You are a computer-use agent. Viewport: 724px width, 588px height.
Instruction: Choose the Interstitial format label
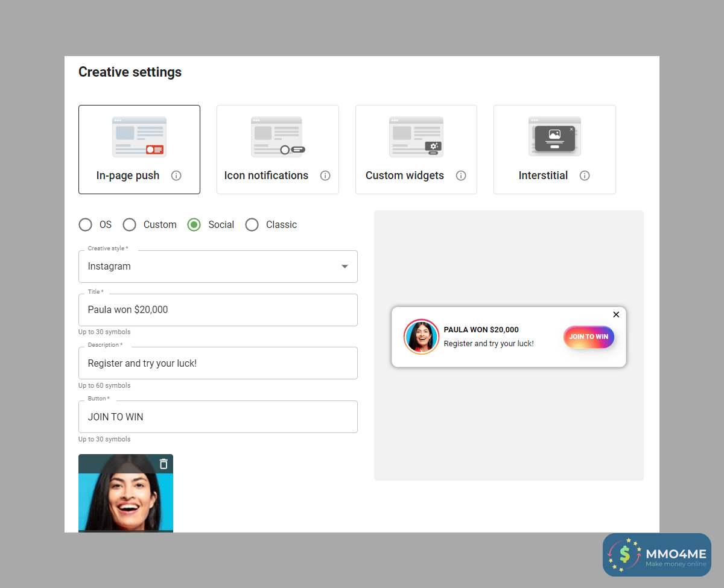pyautogui.click(x=543, y=175)
